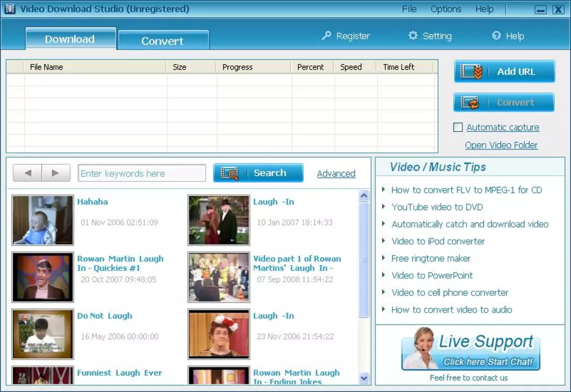571x392 pixels.
Task: Switch to the Convert tab
Action: (x=163, y=40)
